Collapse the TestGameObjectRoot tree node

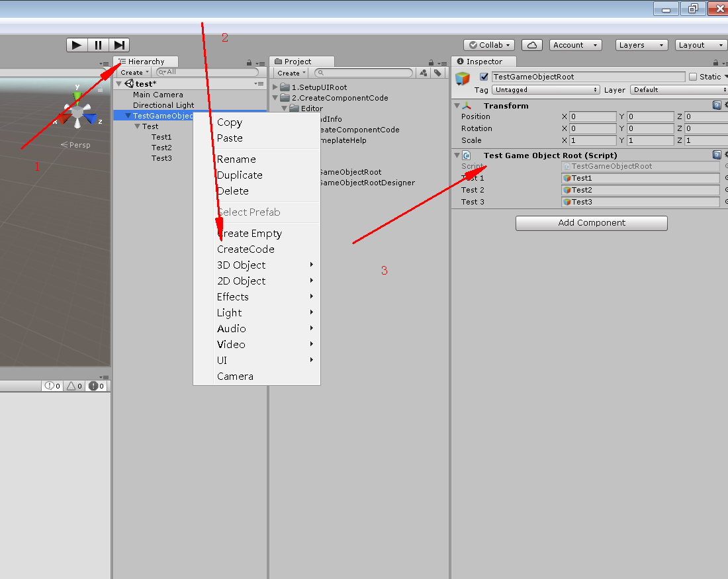point(128,116)
